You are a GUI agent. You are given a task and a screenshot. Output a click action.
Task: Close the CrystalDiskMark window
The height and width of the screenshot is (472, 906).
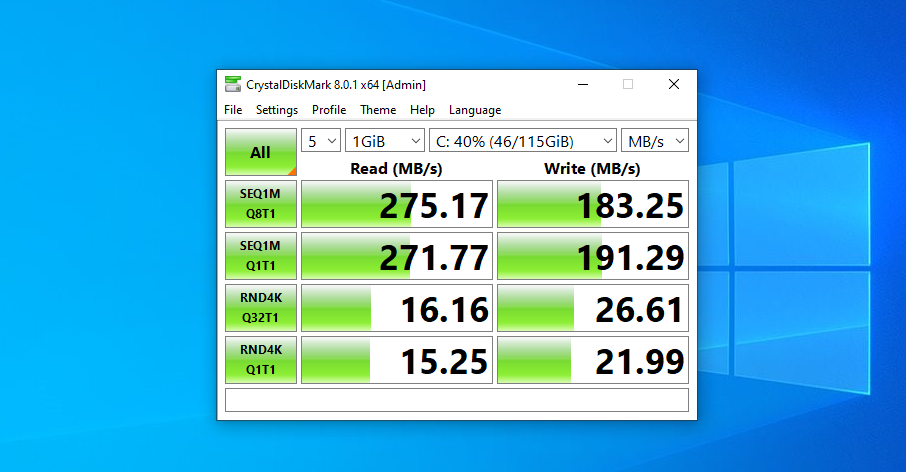pos(674,84)
